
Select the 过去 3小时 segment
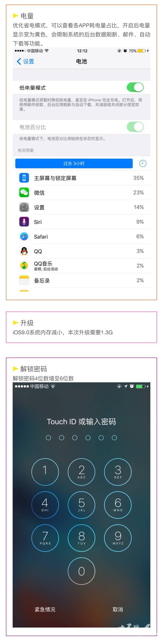[74, 163]
